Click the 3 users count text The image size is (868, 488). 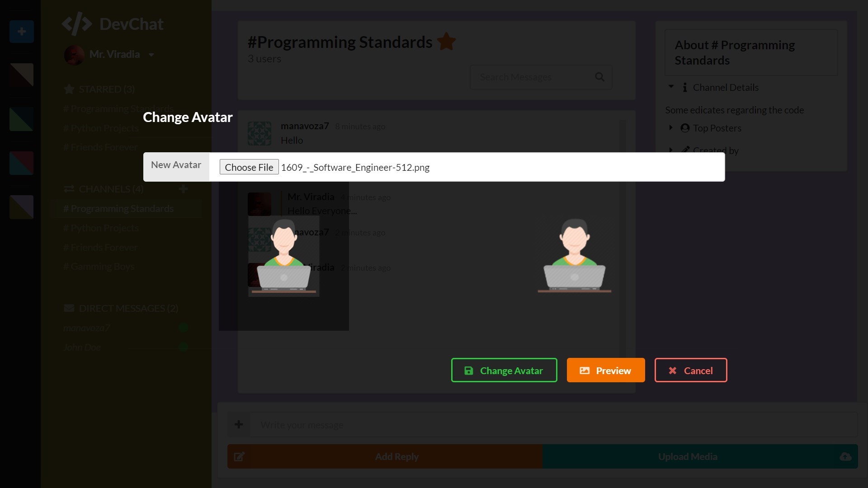point(264,59)
